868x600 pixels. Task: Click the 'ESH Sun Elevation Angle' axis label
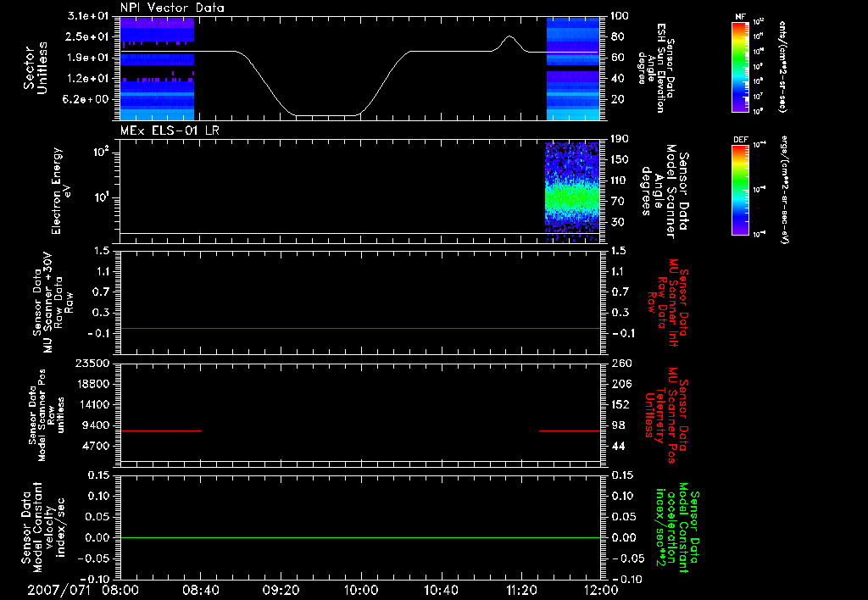click(656, 68)
